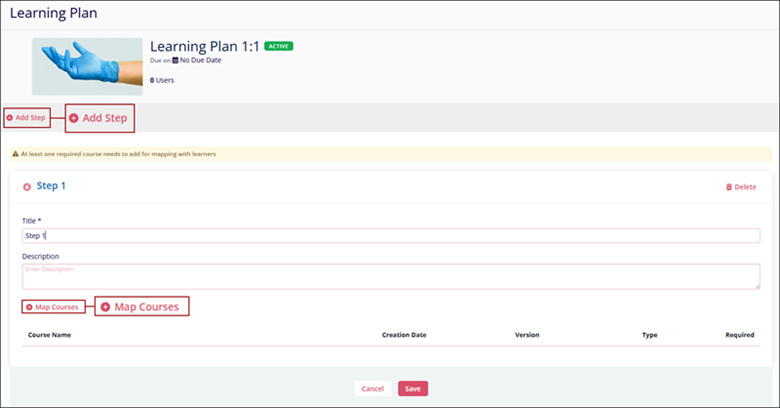
Task: Click the trash icon to delete Step 1
Action: coord(727,187)
